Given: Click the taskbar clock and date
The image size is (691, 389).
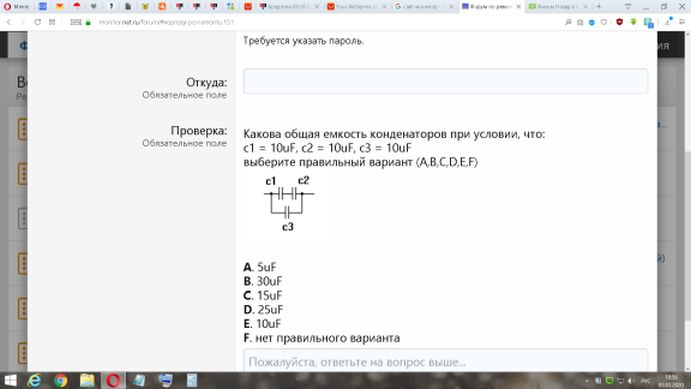Looking at the screenshot, I should pyautogui.click(x=671, y=381).
